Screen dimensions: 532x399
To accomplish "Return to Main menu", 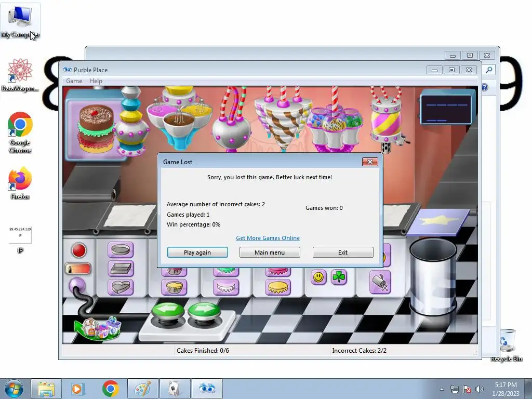I will (x=270, y=252).
